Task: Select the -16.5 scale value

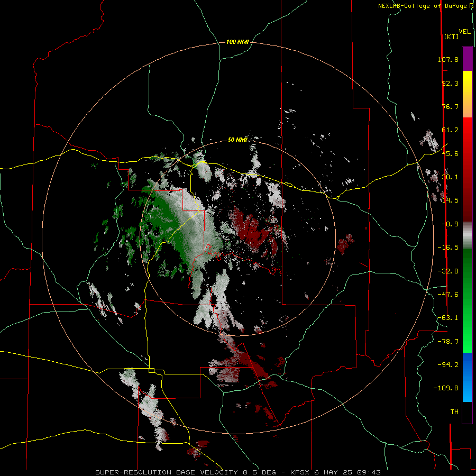Action: [448, 248]
